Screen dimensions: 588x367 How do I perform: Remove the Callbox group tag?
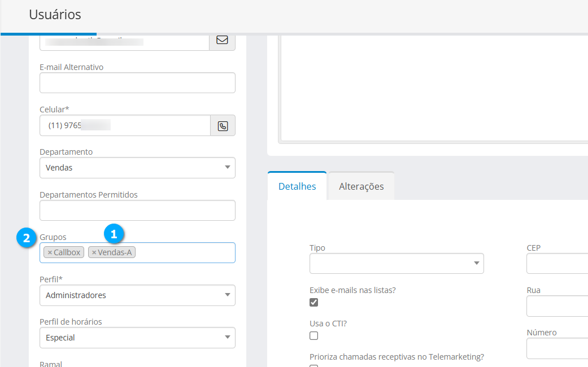(50, 252)
